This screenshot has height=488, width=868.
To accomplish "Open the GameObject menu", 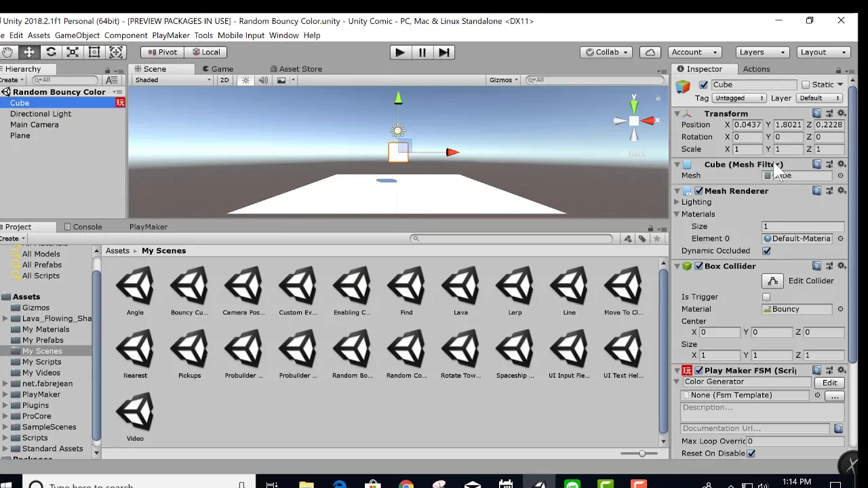I will pos(77,35).
